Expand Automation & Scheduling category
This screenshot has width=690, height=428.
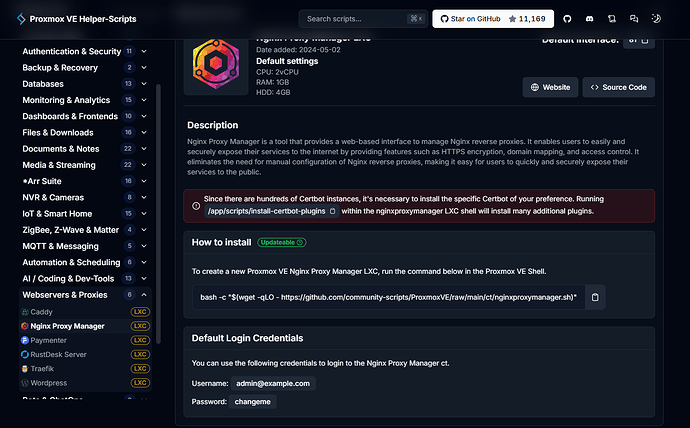[84, 263]
